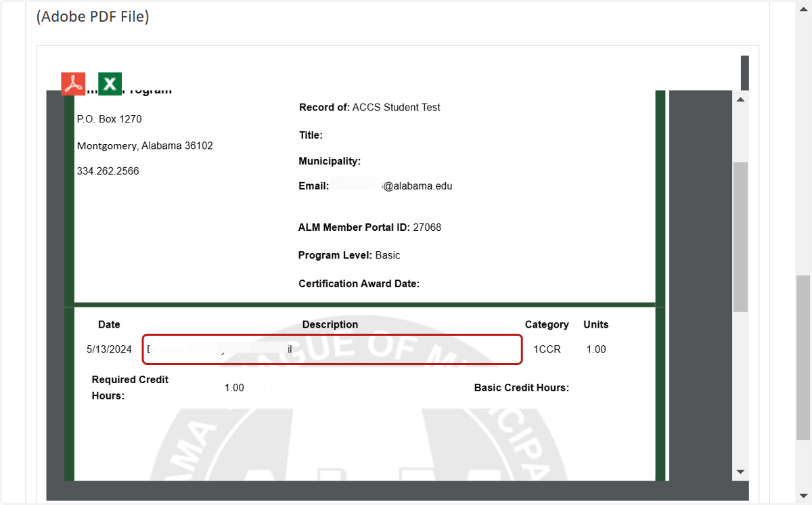
Task: Click 'Montgomery, Alabama 36102' text
Action: pos(145,146)
